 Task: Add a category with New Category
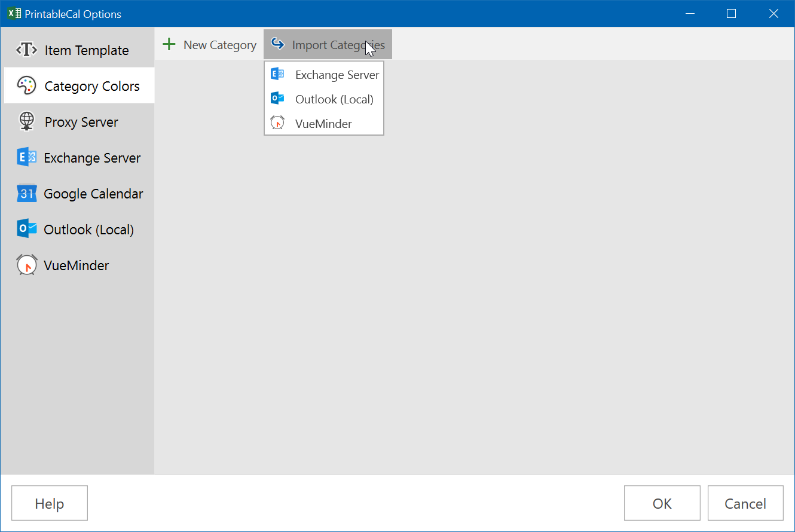click(209, 45)
